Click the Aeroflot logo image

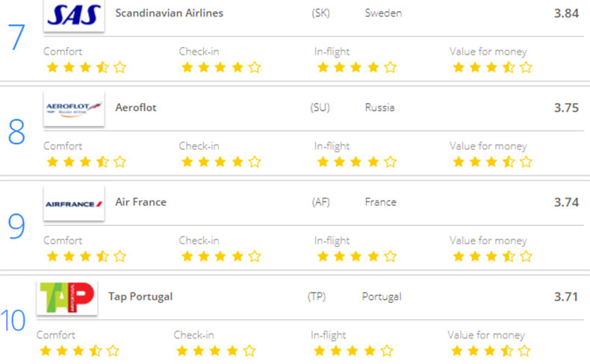point(73,109)
